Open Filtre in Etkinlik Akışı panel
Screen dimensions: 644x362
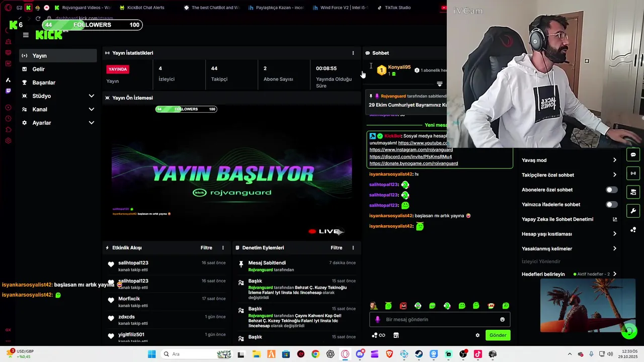pos(206,248)
